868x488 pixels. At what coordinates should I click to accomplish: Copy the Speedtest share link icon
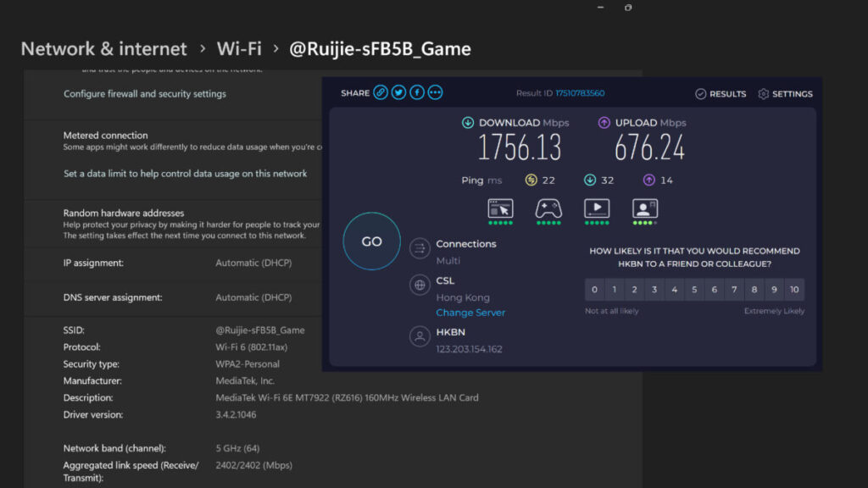tap(381, 92)
